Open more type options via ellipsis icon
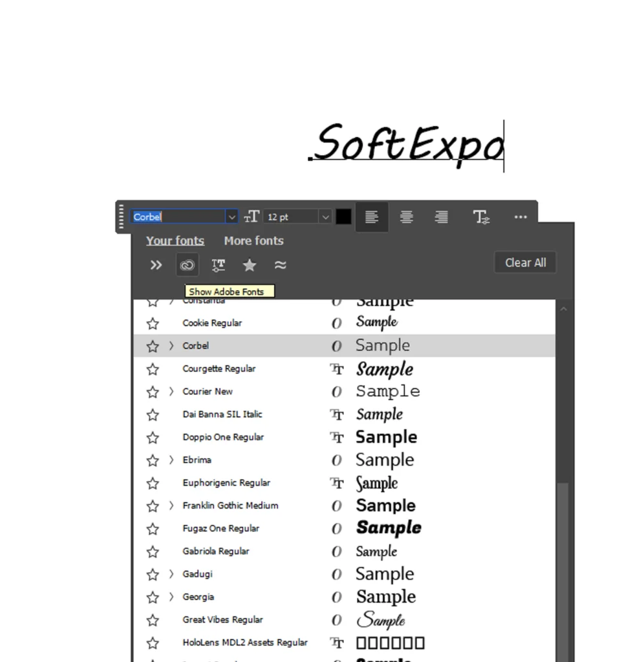 [x=521, y=217]
